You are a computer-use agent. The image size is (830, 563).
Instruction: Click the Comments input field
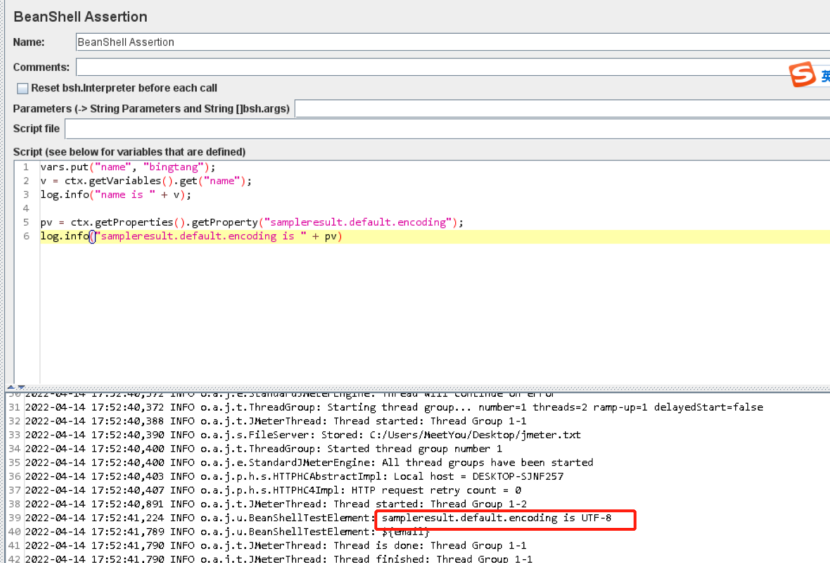453,67
